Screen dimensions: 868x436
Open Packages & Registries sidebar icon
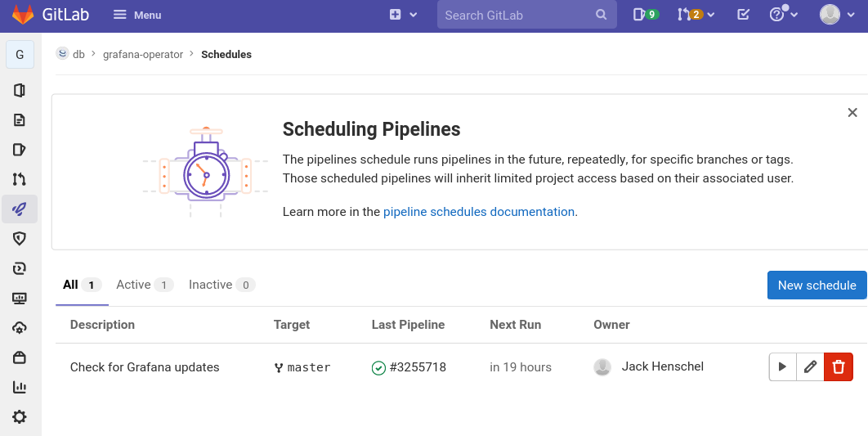20,358
